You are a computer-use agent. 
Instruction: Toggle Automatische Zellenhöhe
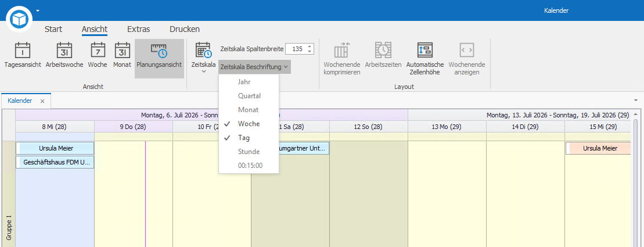pyautogui.click(x=425, y=58)
